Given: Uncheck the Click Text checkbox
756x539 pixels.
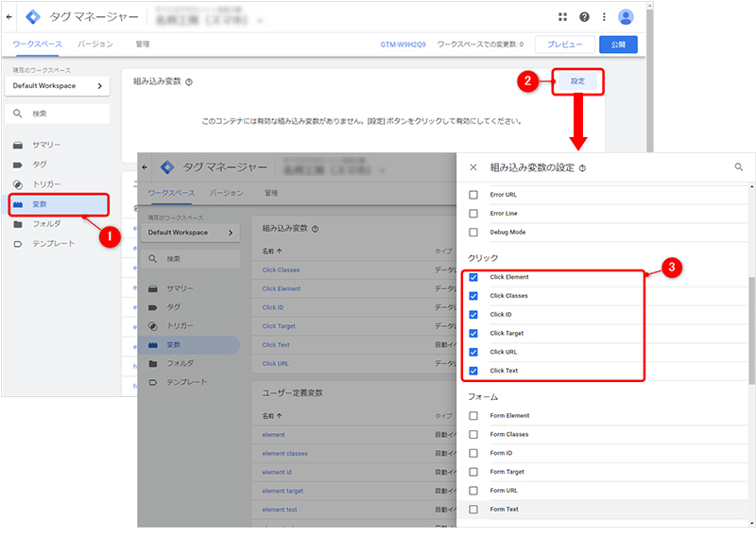Looking at the screenshot, I should [473, 371].
